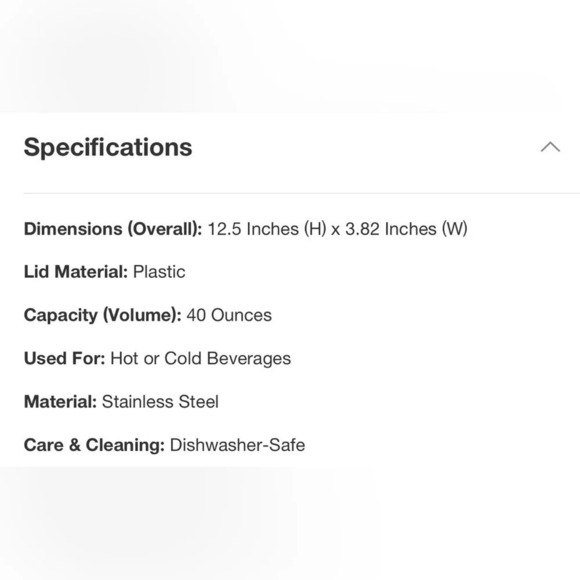Select the Material label above Care & Cleaning
The height and width of the screenshot is (580, 580).
point(60,402)
